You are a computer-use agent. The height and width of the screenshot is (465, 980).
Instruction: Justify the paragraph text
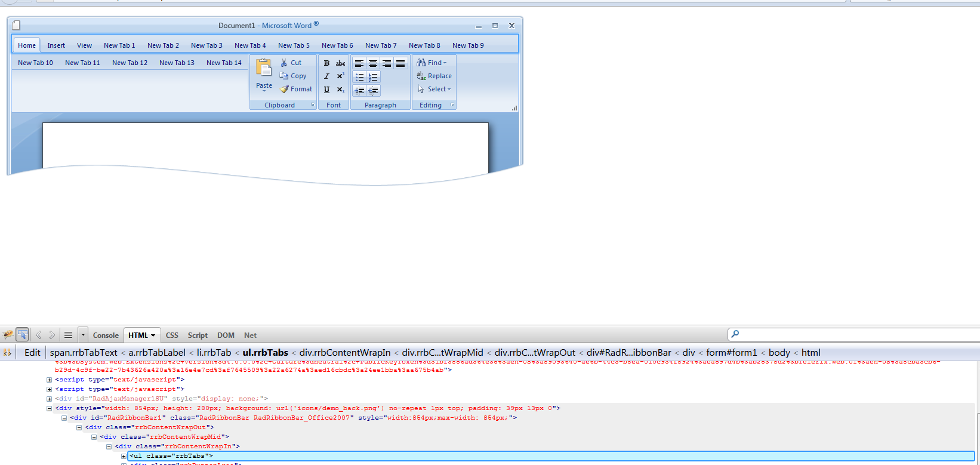tap(400, 63)
